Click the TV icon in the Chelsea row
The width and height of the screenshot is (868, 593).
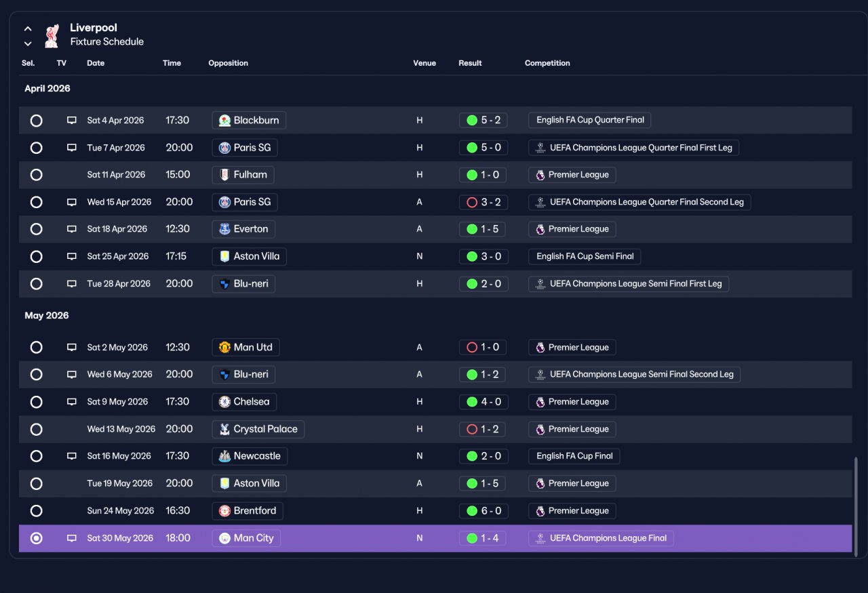coord(72,402)
